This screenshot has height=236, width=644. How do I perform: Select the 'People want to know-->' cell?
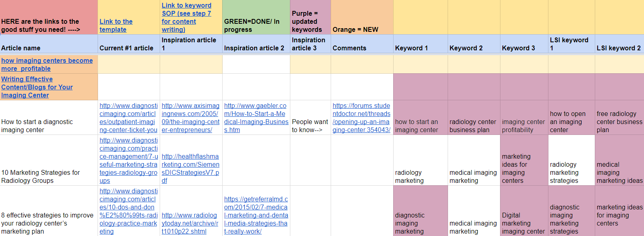coord(311,118)
